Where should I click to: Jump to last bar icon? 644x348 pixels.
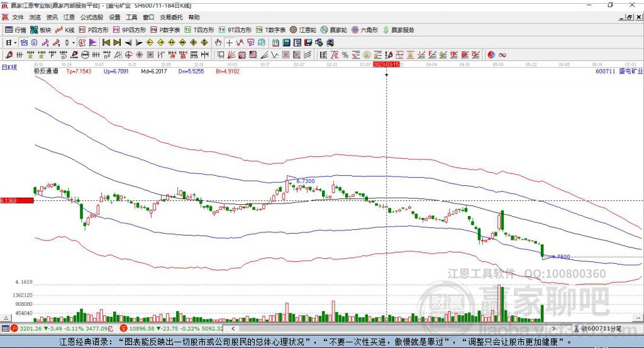(117, 43)
